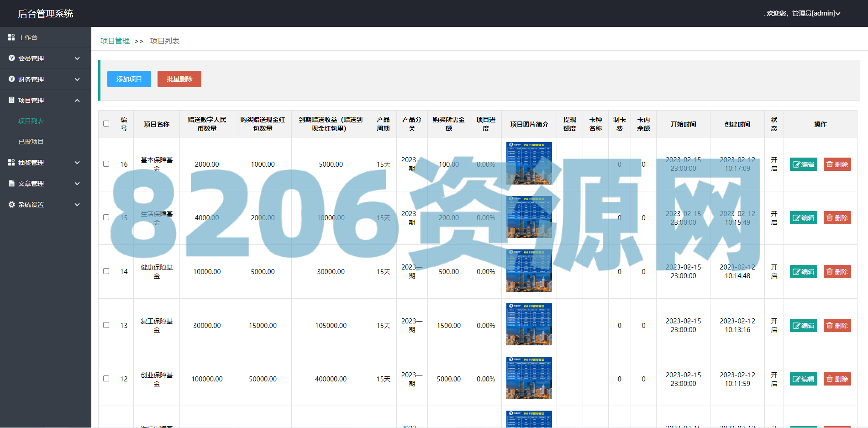
Task: Open 财务管理 menu label
Action: click(31, 79)
